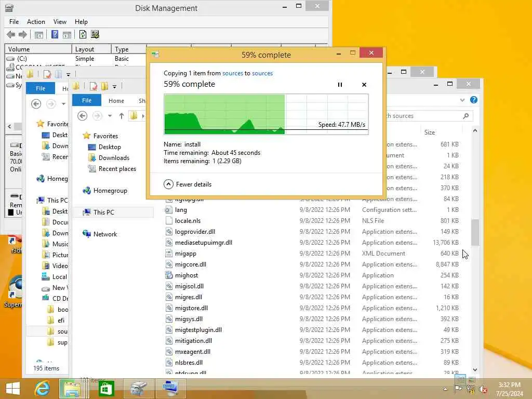Open Disk Management Help menu
This screenshot has height=399, width=532.
pos(81,22)
